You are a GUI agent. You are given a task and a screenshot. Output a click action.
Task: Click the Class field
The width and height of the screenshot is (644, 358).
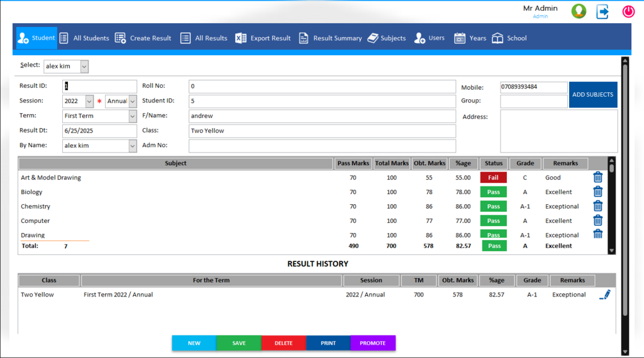point(322,131)
